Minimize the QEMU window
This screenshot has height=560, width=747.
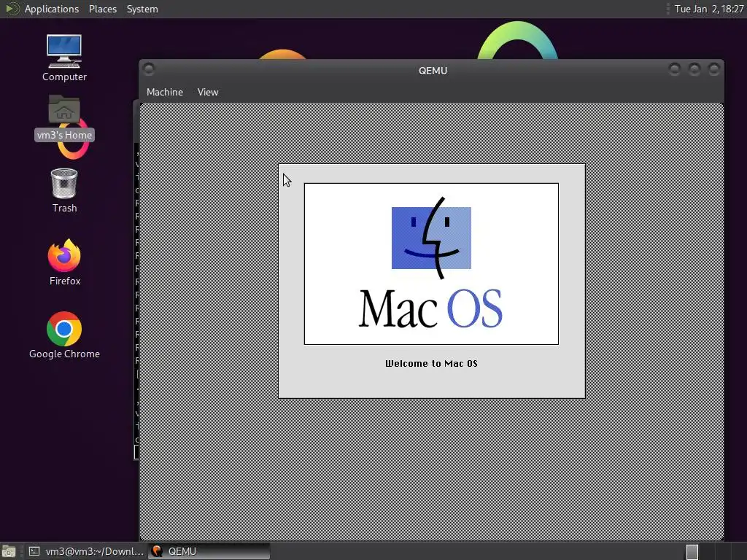pos(674,69)
